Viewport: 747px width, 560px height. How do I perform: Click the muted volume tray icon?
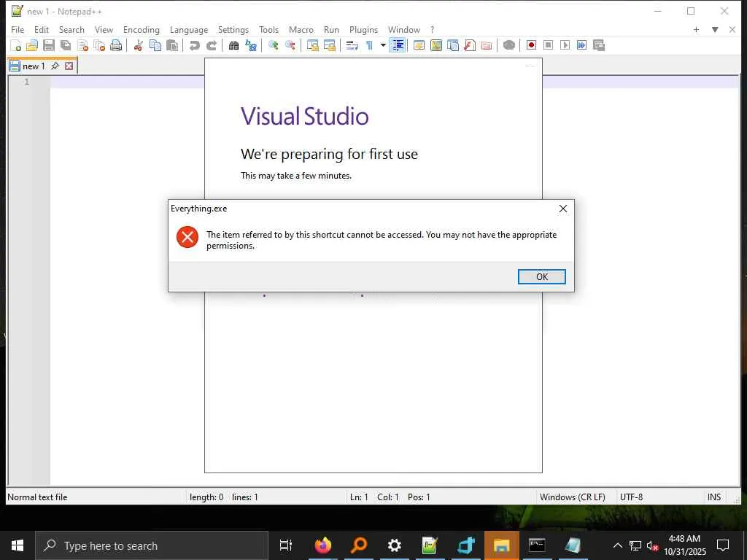(652, 545)
